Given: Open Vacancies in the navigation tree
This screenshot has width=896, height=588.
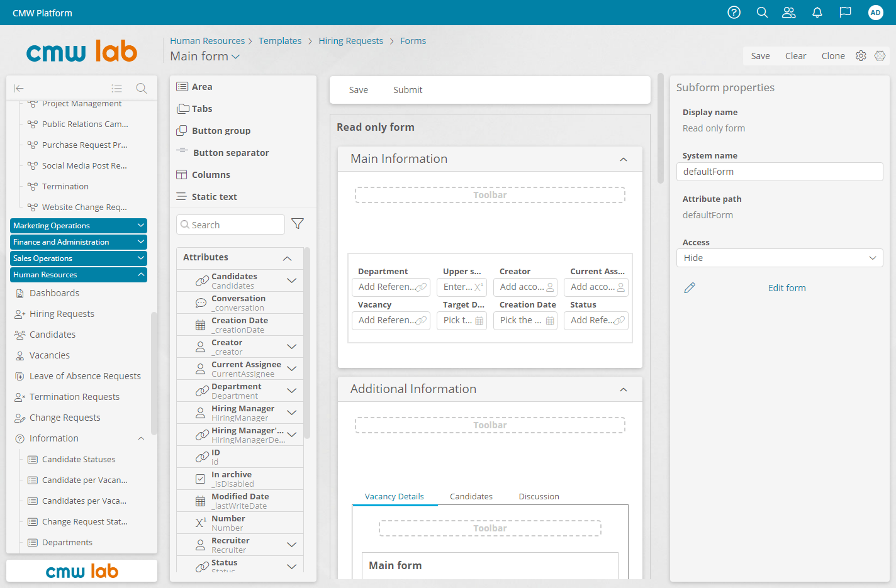Looking at the screenshot, I should pos(50,355).
